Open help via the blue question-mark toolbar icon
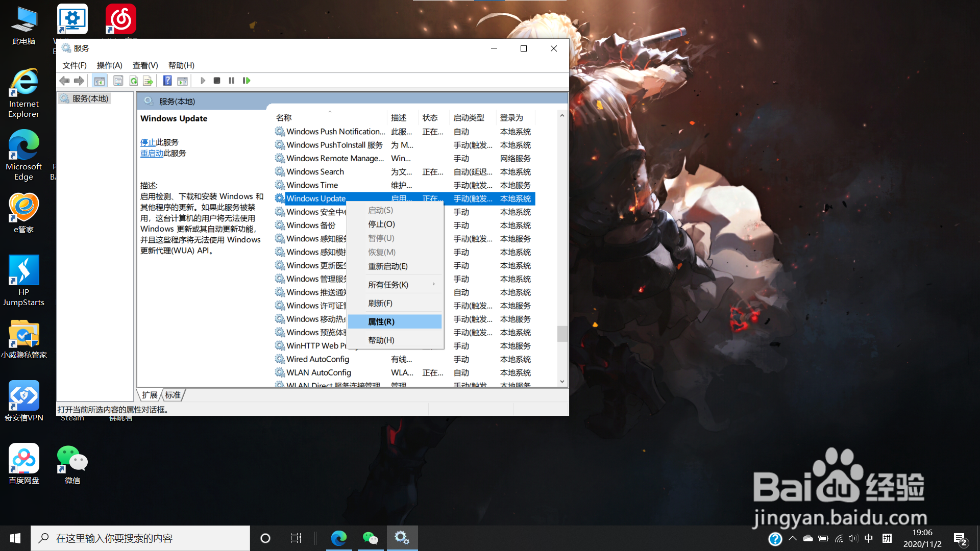Image resolution: width=980 pixels, height=551 pixels. [167, 80]
